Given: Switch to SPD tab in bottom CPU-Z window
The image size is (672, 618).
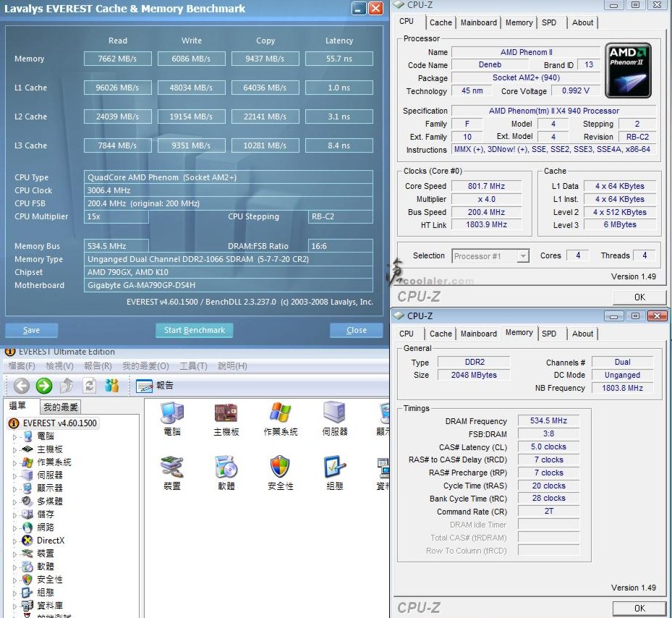Looking at the screenshot, I should 549,334.
